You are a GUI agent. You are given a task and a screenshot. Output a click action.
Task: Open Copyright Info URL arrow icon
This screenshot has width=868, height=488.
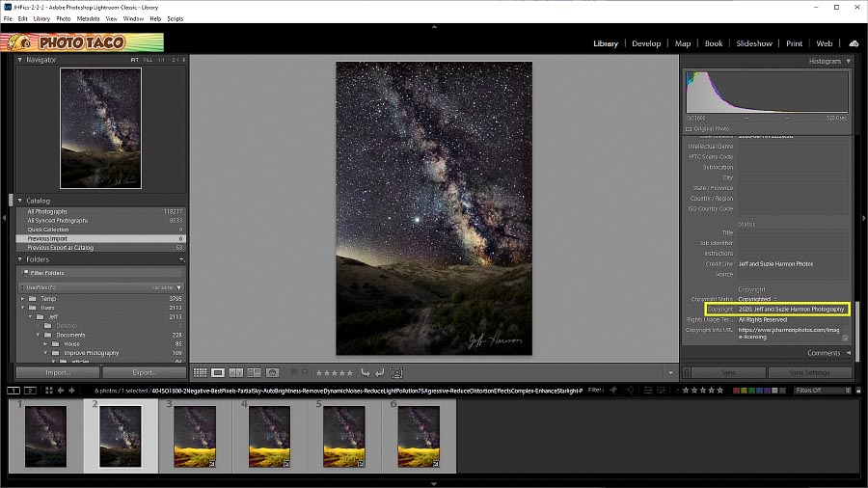tap(845, 339)
